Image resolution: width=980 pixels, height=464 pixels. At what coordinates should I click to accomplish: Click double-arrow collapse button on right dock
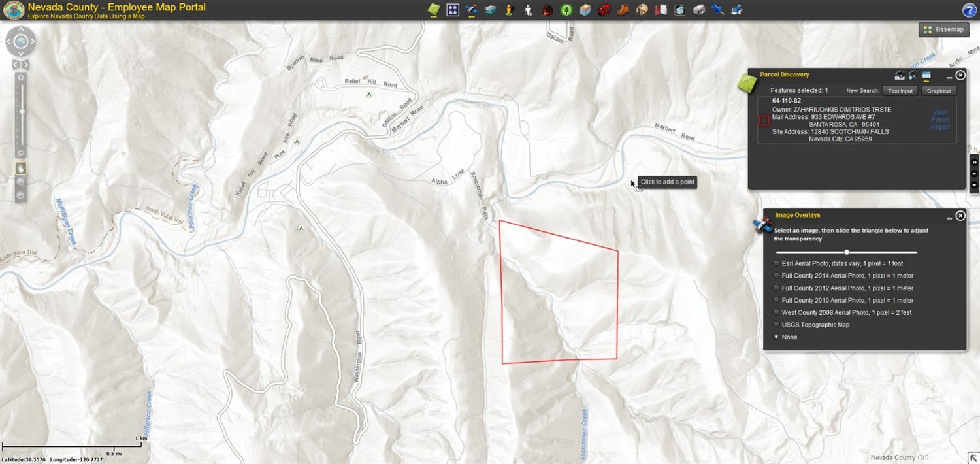pyautogui.click(x=974, y=162)
